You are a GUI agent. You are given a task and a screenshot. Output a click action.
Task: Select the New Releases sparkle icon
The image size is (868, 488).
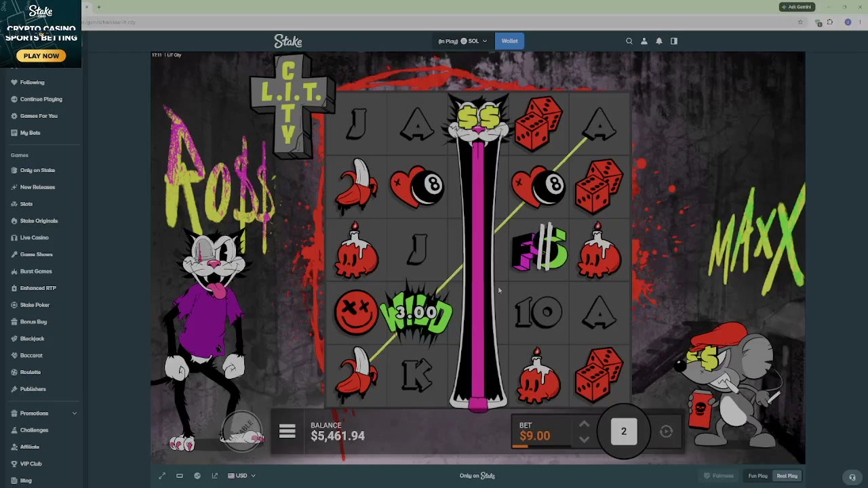[x=14, y=187]
